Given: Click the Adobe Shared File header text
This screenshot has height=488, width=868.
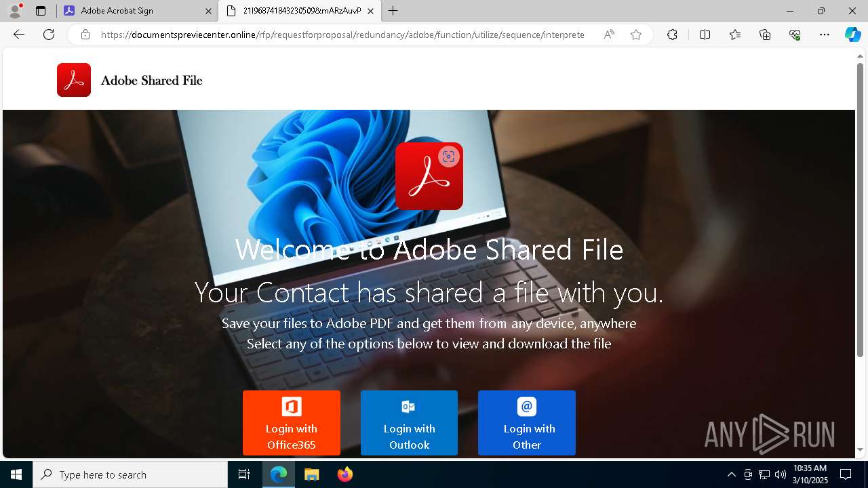Looking at the screenshot, I should [x=151, y=80].
